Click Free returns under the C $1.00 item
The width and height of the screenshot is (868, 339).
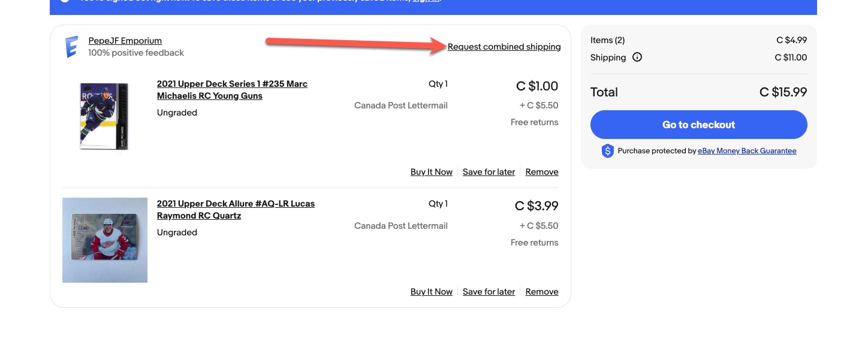pyautogui.click(x=535, y=122)
